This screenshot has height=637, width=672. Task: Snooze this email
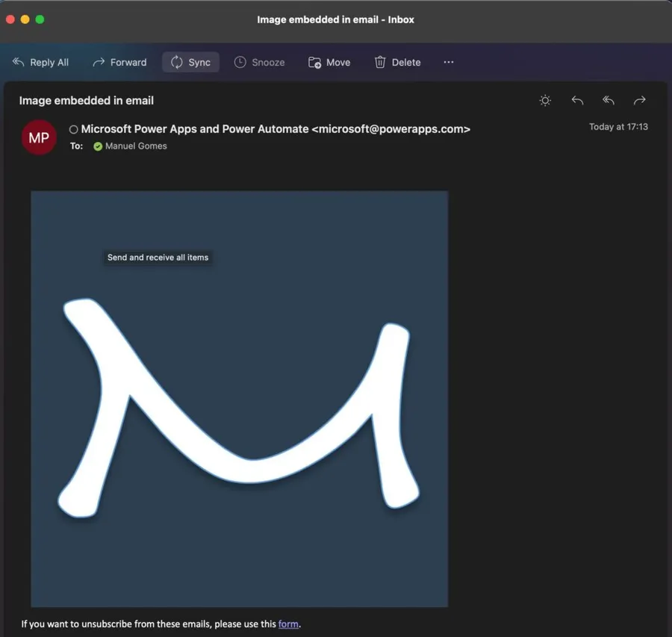[259, 63]
